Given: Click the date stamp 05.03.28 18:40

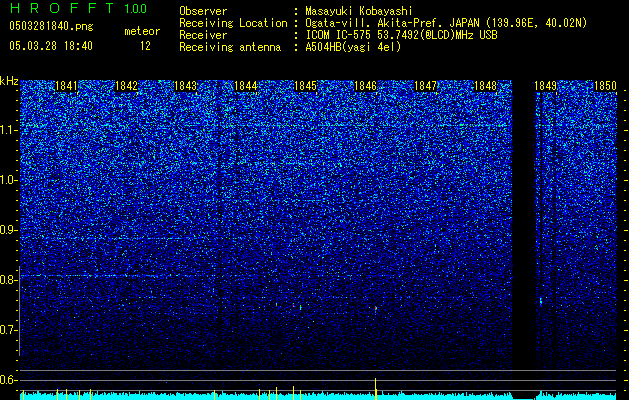Looking at the screenshot, I should (51, 46).
